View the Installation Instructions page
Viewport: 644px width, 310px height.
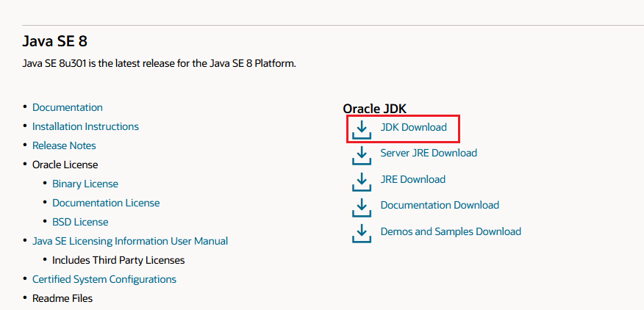(85, 126)
